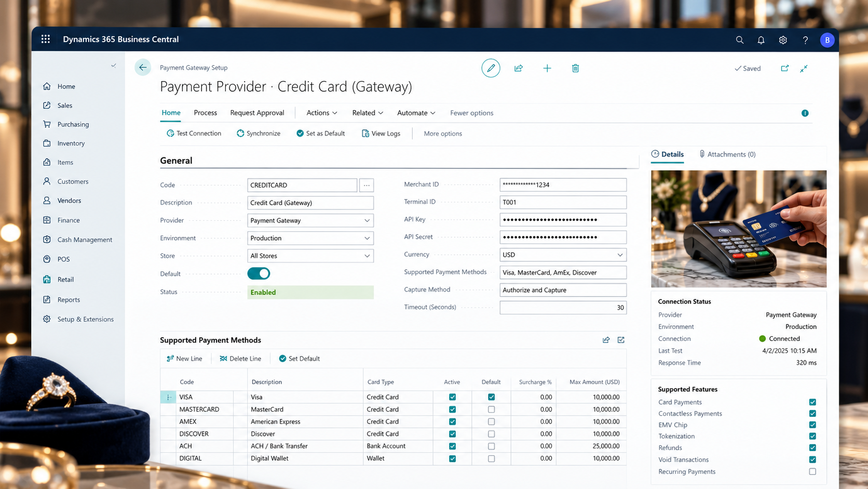This screenshot has width=868, height=489.
Task: Uncheck Active for VISA row
Action: [x=452, y=397]
